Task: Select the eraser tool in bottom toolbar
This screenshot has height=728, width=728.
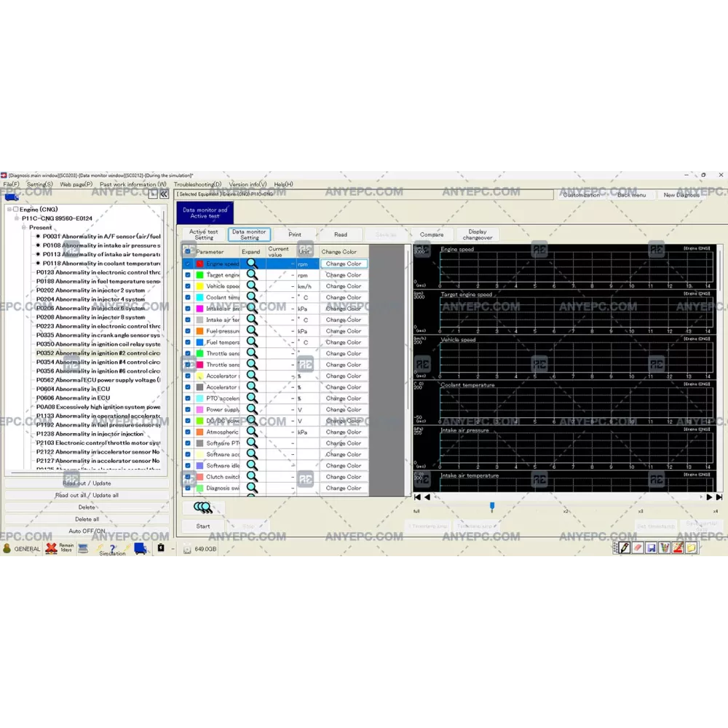Action: (638, 548)
